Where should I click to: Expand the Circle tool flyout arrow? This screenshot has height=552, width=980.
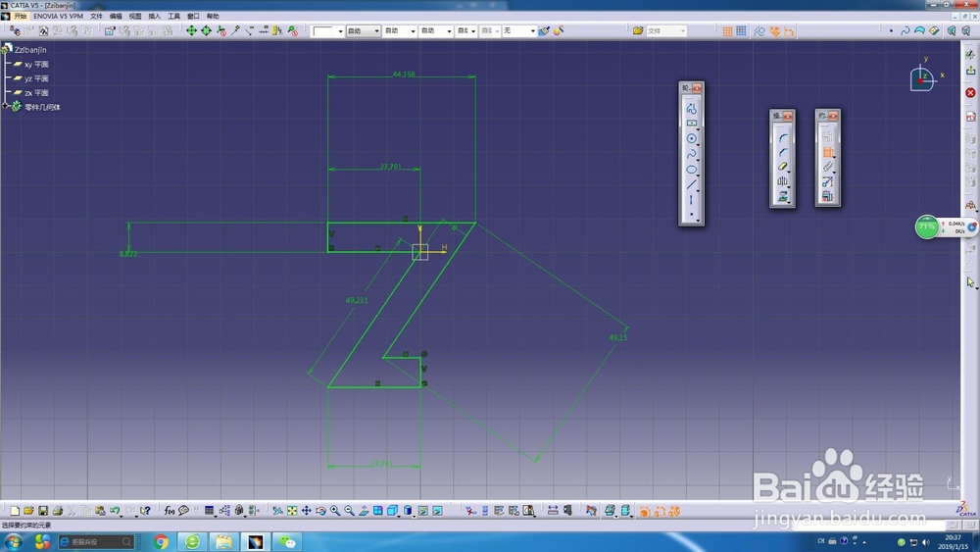tap(698, 145)
